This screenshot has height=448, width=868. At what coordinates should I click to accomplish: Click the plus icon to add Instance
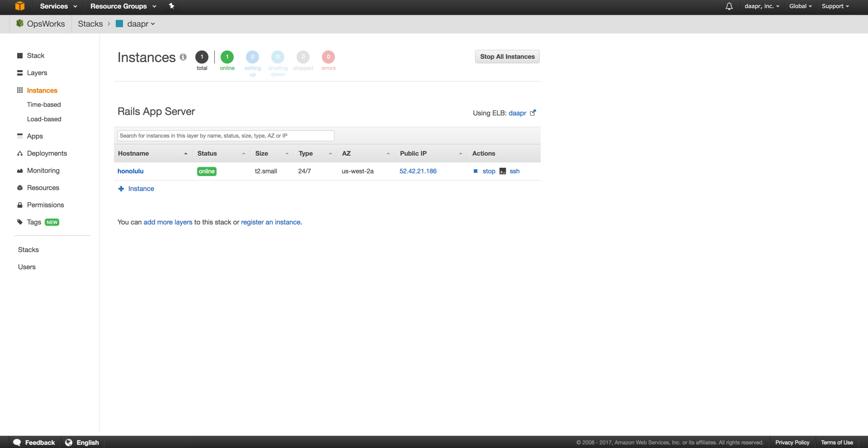(x=121, y=189)
